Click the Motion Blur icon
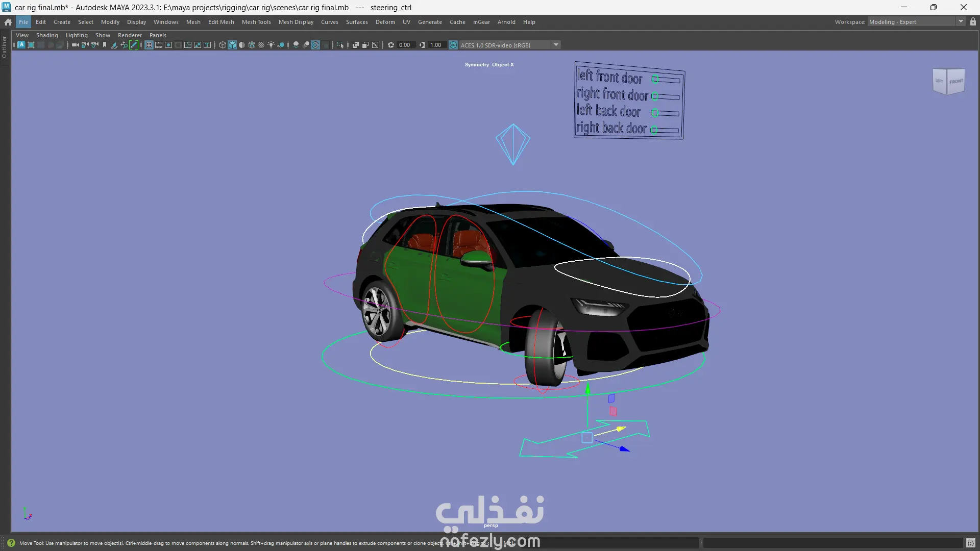Screen dimensions: 980x551 (x=306, y=45)
